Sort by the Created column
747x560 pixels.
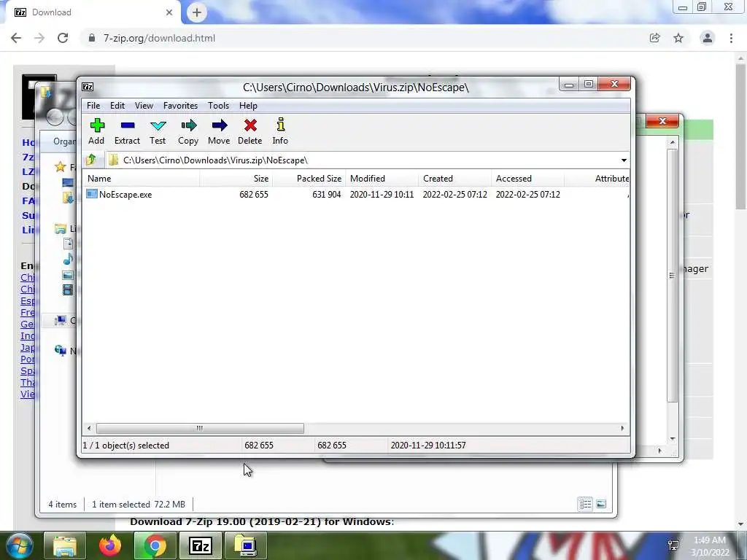pyautogui.click(x=455, y=179)
